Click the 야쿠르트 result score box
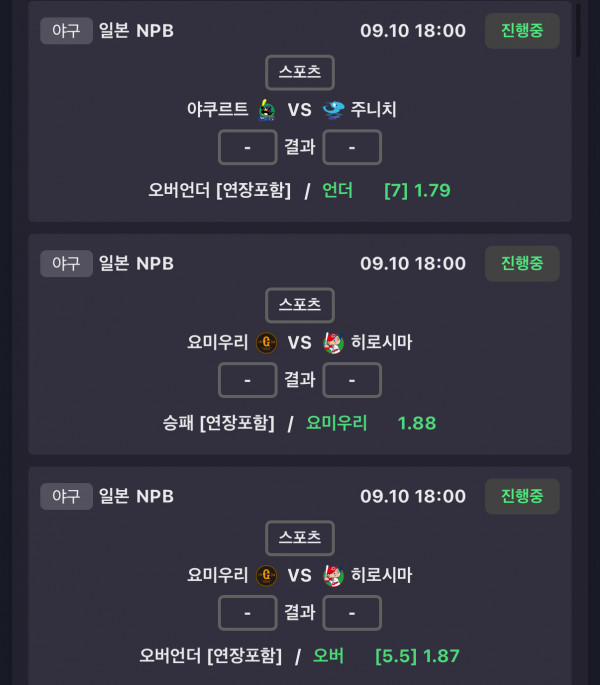 [247, 147]
